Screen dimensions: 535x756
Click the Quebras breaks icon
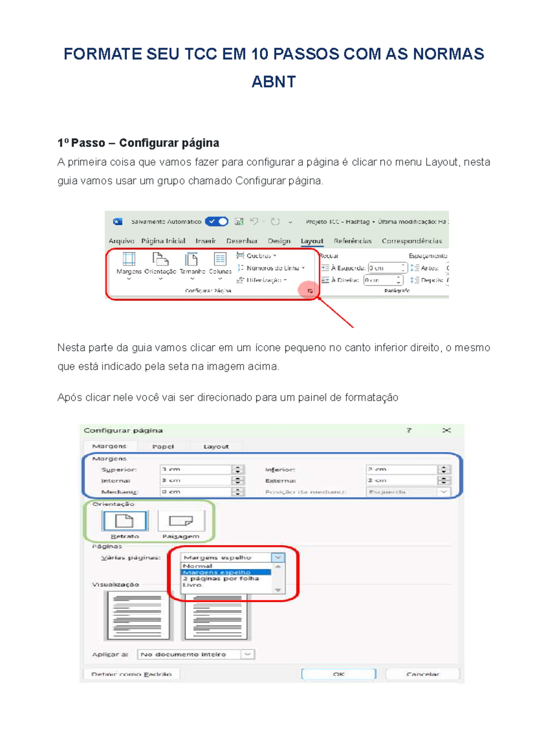240,255
